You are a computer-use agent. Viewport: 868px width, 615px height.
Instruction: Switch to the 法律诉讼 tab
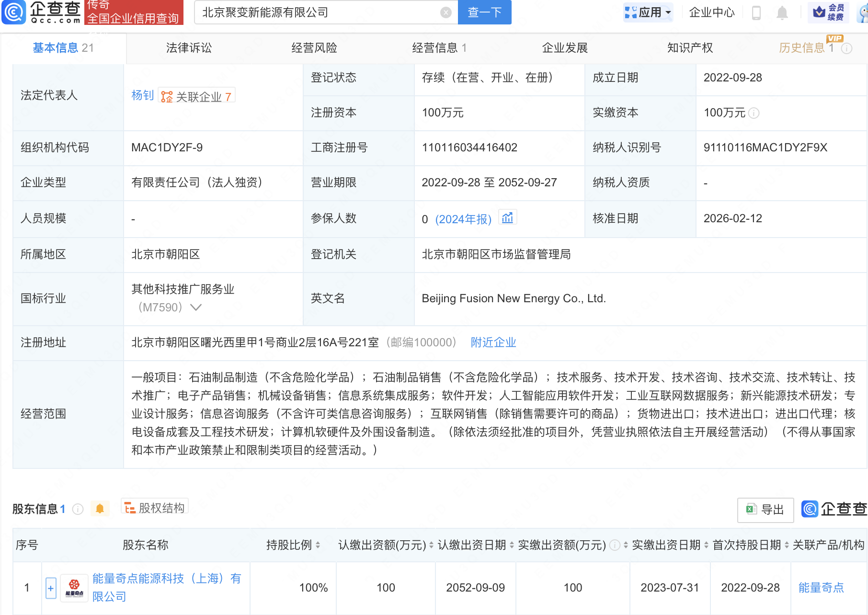[189, 48]
